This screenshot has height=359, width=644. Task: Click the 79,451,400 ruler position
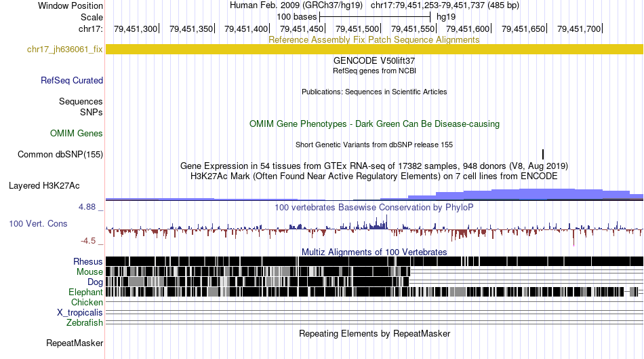coord(246,29)
